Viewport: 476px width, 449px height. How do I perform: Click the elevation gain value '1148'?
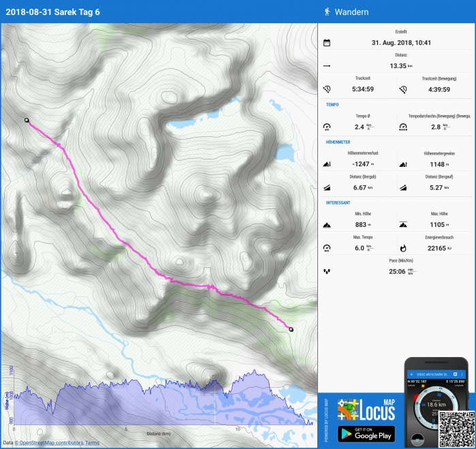pos(437,164)
